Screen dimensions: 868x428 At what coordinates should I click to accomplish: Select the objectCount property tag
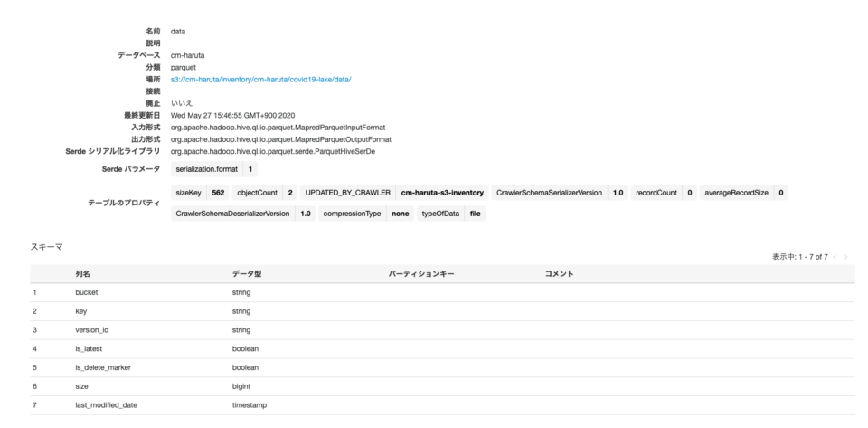click(x=265, y=193)
